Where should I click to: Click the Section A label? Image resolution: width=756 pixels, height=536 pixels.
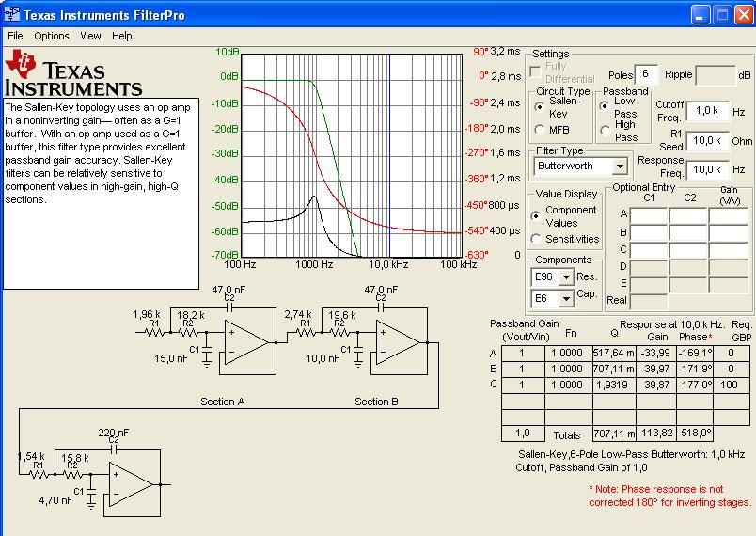point(222,402)
